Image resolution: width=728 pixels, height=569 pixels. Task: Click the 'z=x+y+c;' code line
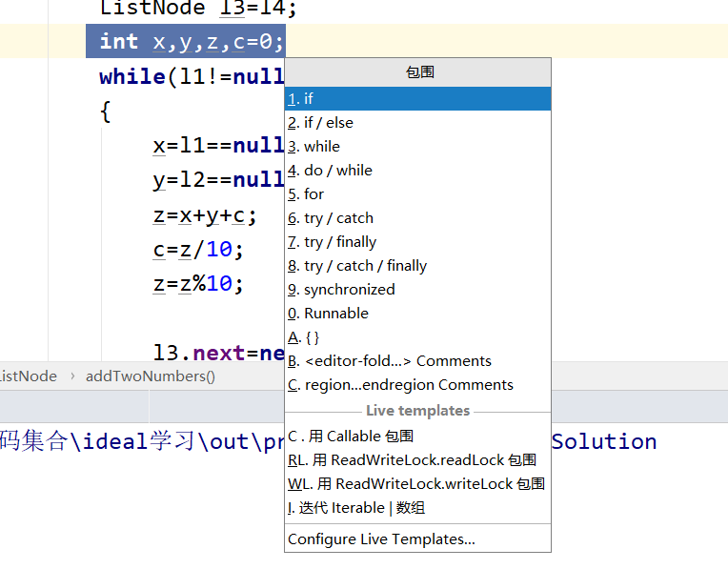(204, 216)
